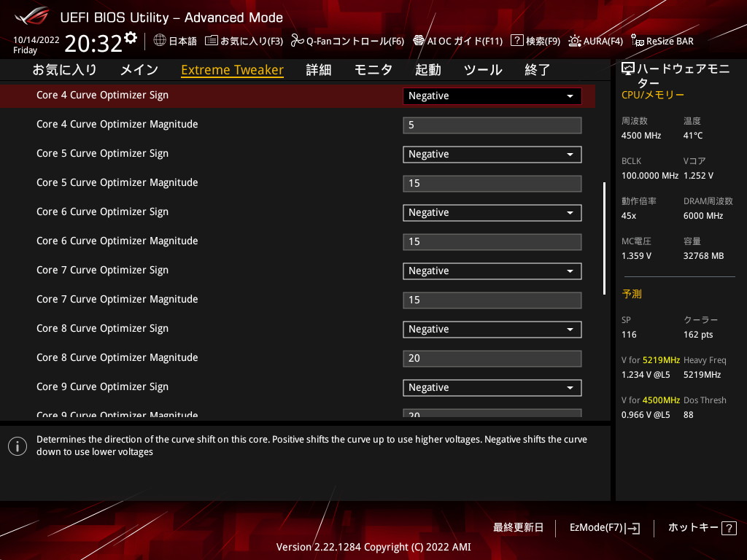Click the 100.0000 MHz BCLK value
Image resolution: width=747 pixels, height=560 pixels.
point(650,176)
